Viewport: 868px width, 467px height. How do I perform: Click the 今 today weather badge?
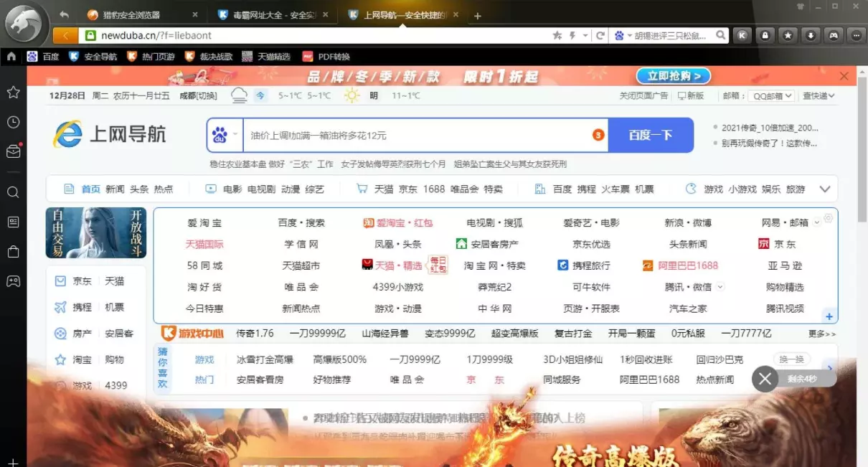pos(260,95)
